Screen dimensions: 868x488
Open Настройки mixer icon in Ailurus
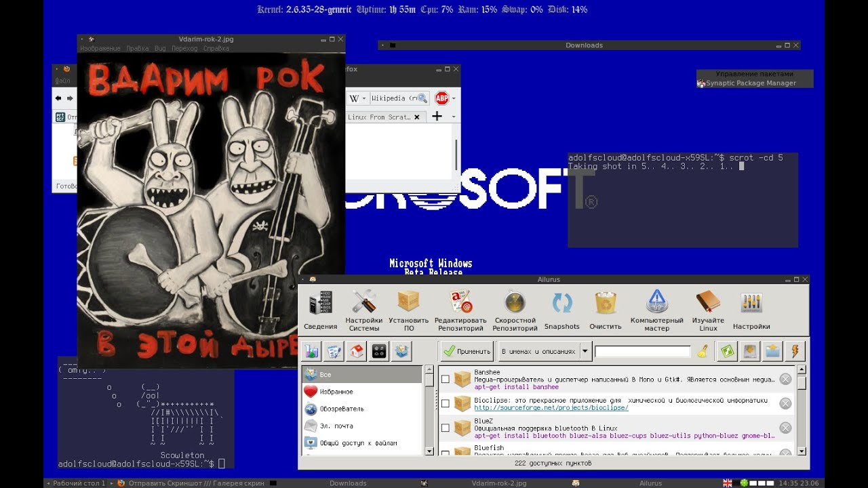pyautogui.click(x=751, y=310)
